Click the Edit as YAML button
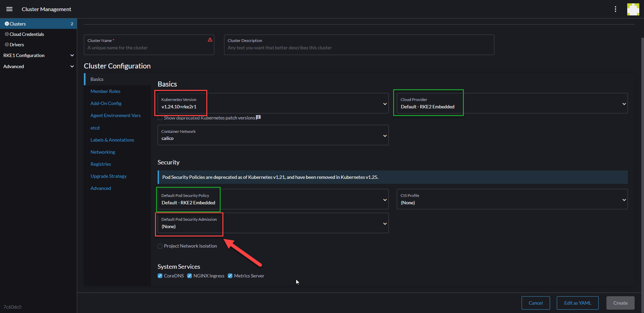Screen dimensions: 644x313 click(577, 303)
